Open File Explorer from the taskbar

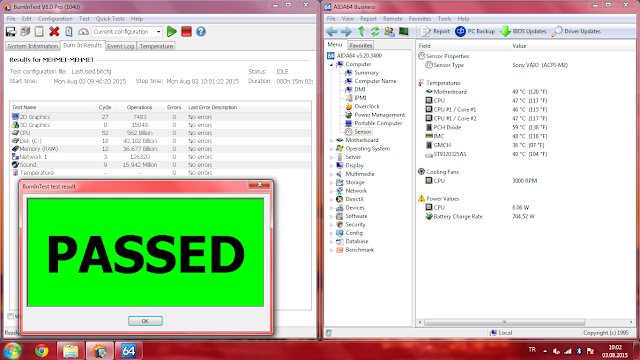point(71,351)
